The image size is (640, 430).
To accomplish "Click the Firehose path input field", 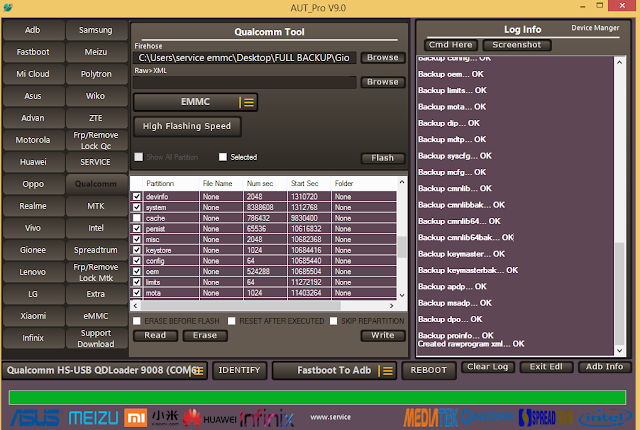I will pos(244,58).
